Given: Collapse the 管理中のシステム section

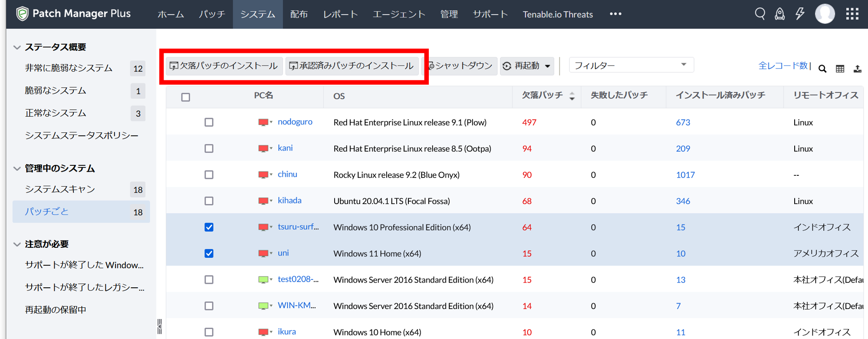Looking at the screenshot, I should coord(17,168).
